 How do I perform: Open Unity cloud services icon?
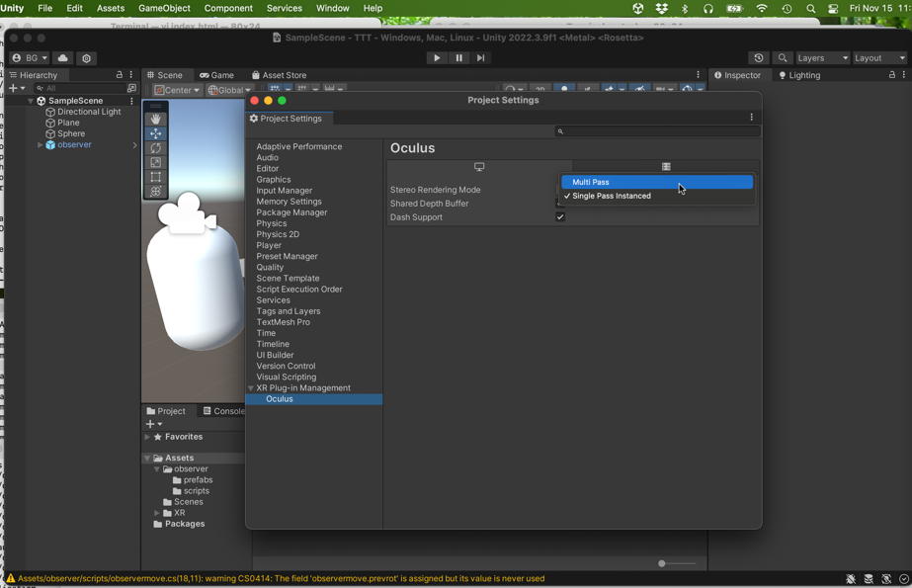[63, 58]
